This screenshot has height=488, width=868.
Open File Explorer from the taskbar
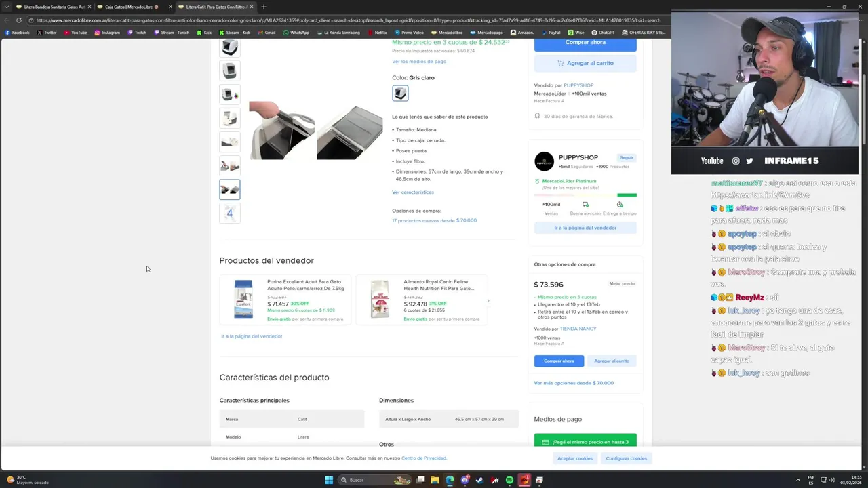tap(435, 480)
